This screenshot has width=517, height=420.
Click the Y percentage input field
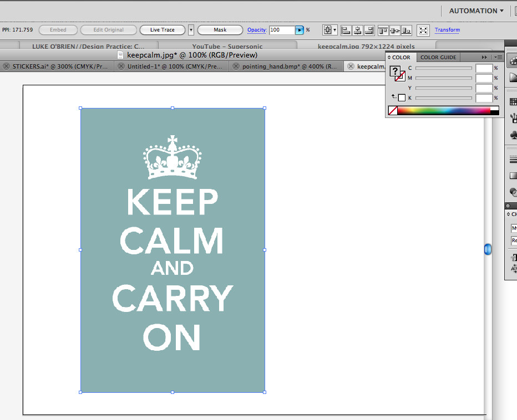tap(484, 88)
